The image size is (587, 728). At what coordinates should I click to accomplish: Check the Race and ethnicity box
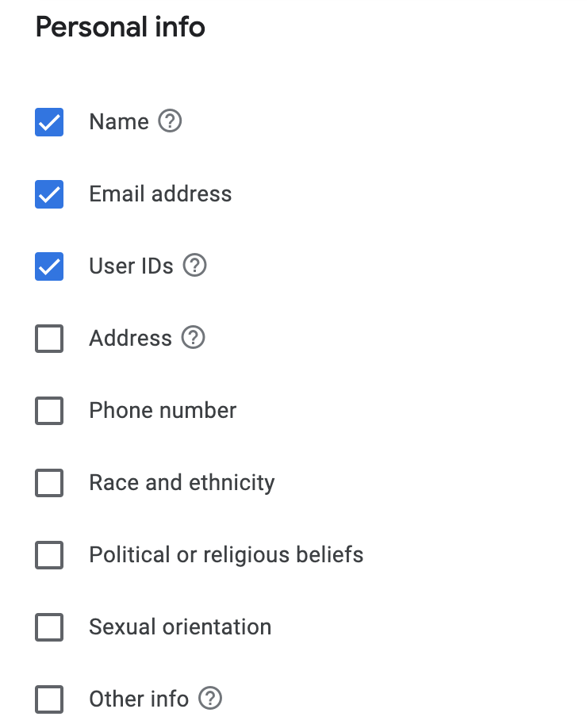click(49, 483)
